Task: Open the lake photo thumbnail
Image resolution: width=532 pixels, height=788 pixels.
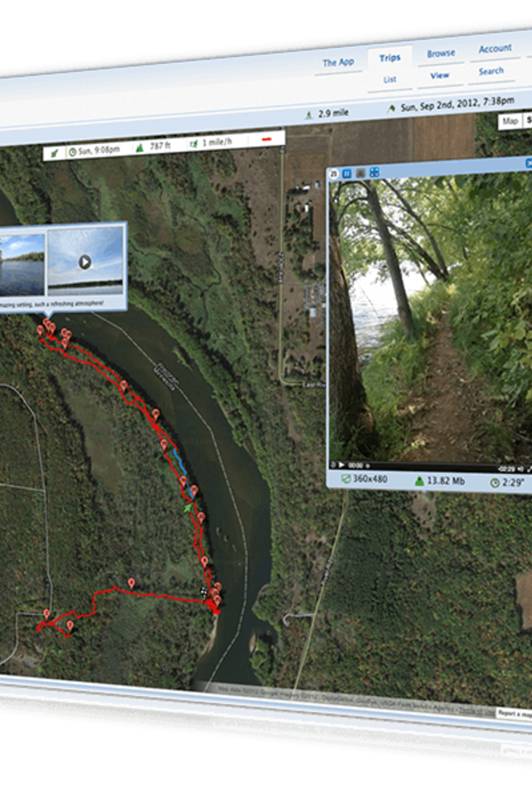Action: coord(22,265)
